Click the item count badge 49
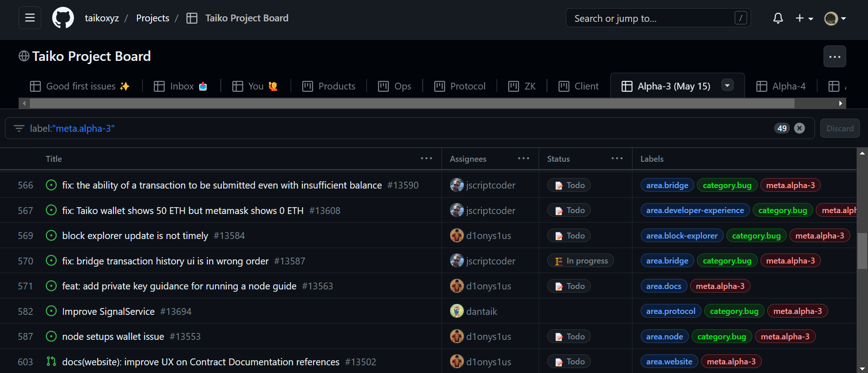The height and width of the screenshot is (373, 868). coord(782,129)
